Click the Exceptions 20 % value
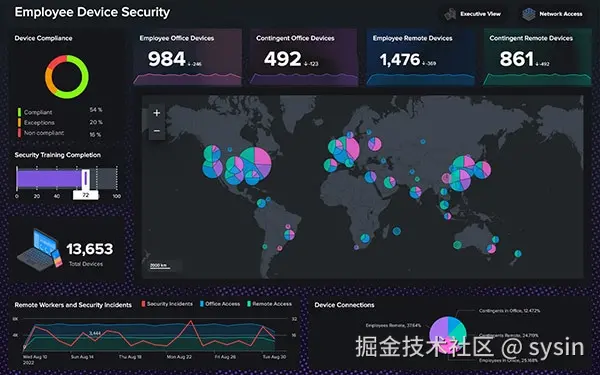This screenshot has height=375, width=600. coord(96,122)
